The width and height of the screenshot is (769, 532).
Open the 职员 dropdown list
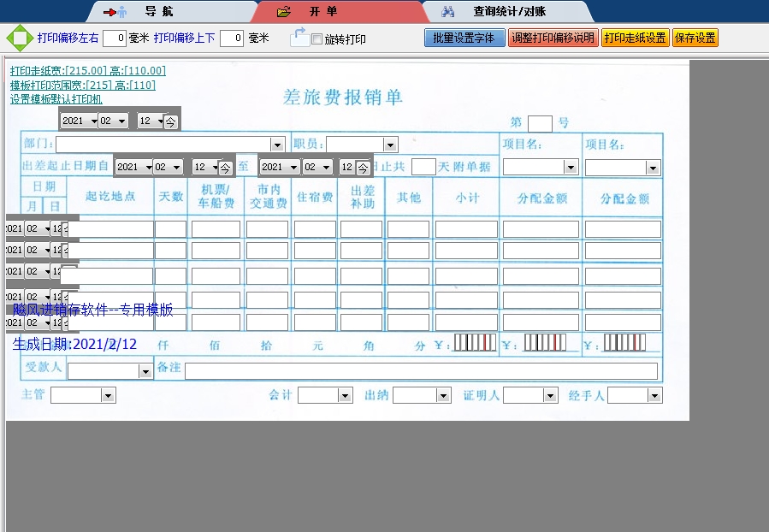click(x=390, y=145)
